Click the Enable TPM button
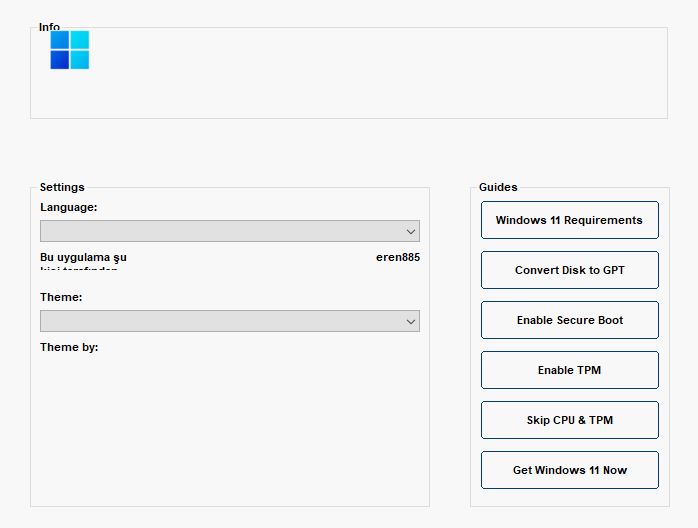The height and width of the screenshot is (528, 698). pos(569,370)
